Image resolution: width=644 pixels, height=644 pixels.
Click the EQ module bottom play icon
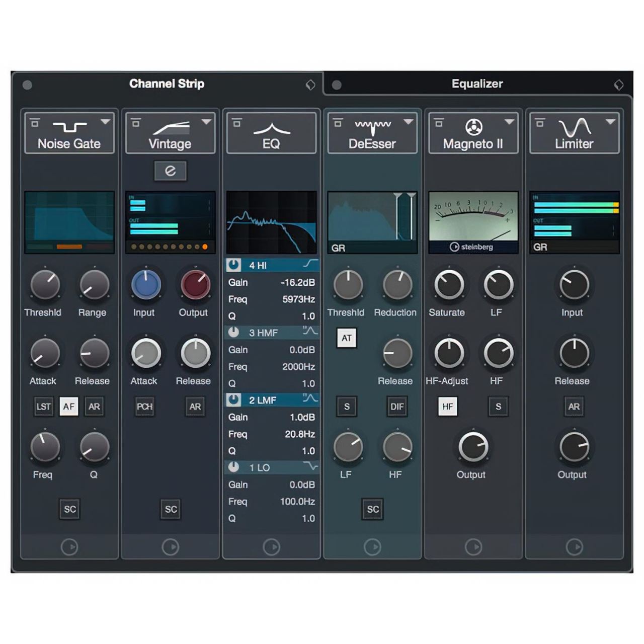tap(272, 547)
